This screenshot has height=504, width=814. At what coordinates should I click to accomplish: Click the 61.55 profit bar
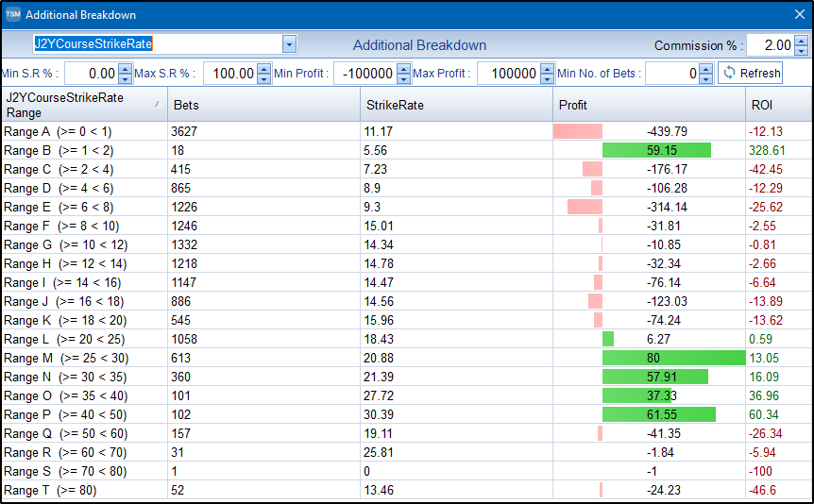point(659,414)
